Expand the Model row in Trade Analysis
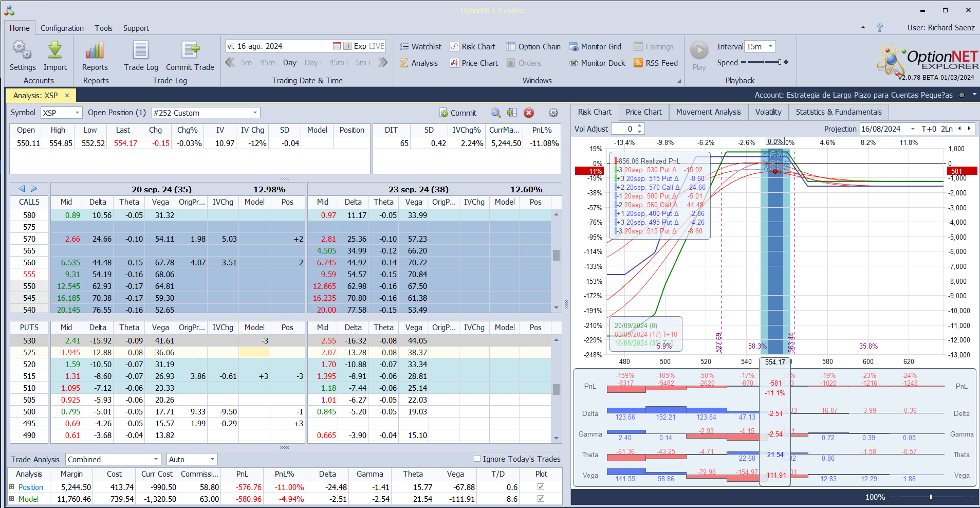 click(x=11, y=498)
